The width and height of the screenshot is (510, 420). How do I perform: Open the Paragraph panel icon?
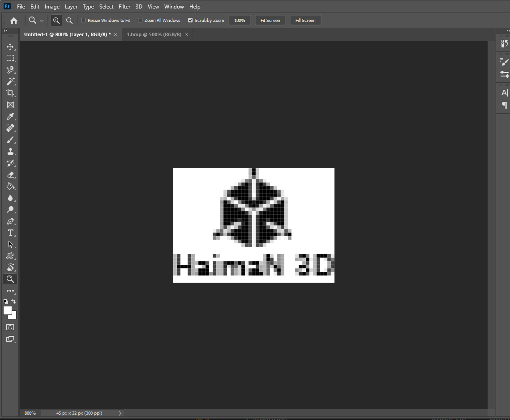tap(504, 105)
